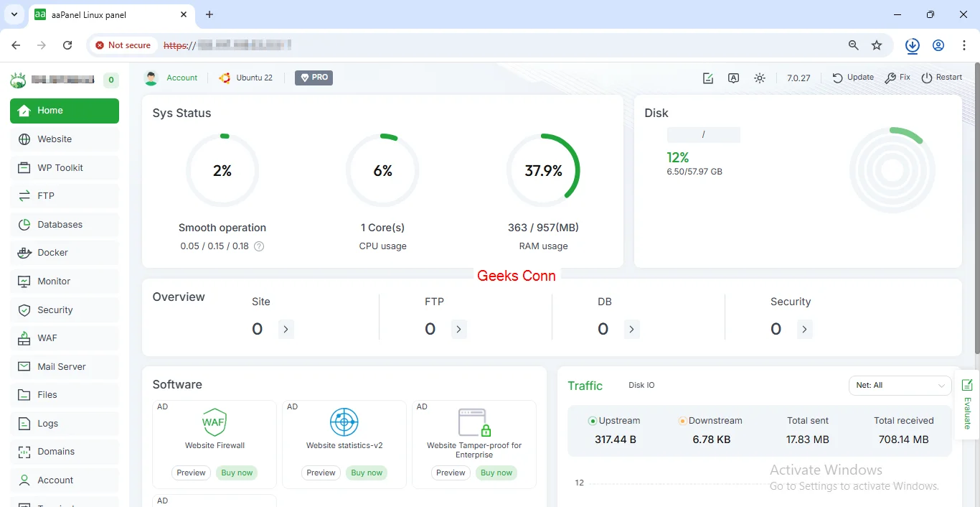Viewport: 980px width, 507px height.
Task: Click the Update button in the header
Action: pyautogui.click(x=852, y=78)
